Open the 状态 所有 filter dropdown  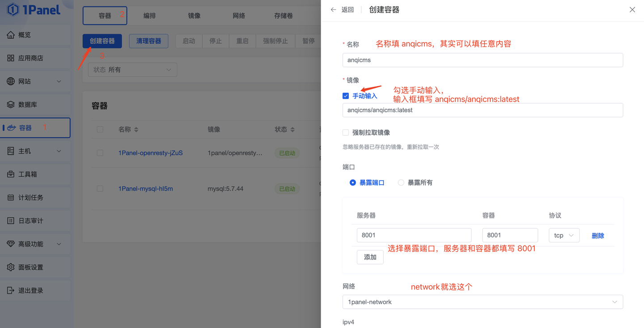click(x=132, y=70)
